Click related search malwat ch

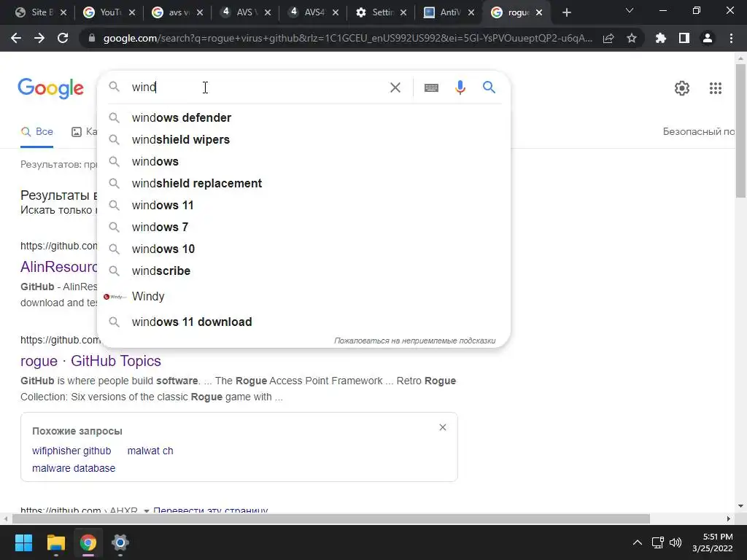[150, 451]
